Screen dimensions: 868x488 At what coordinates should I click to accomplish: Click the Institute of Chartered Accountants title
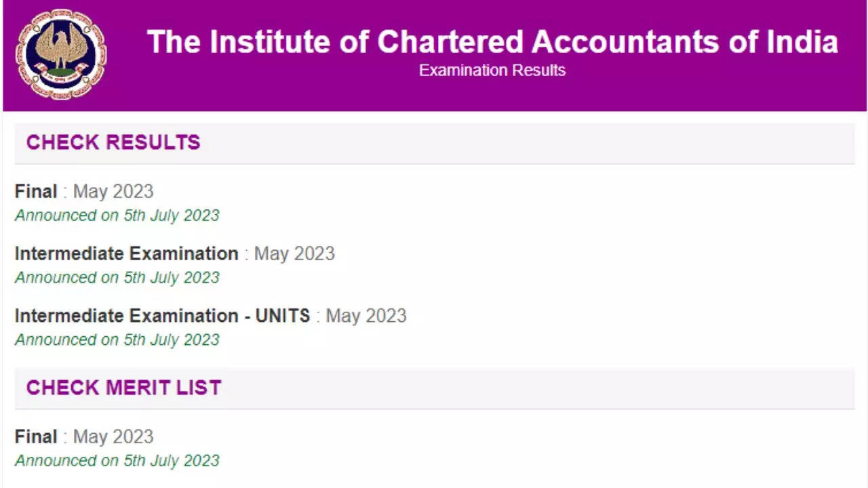tap(492, 41)
